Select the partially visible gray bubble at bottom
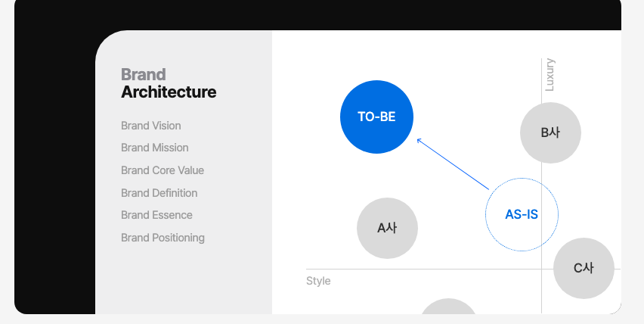644x324 pixels. pyautogui.click(x=448, y=307)
